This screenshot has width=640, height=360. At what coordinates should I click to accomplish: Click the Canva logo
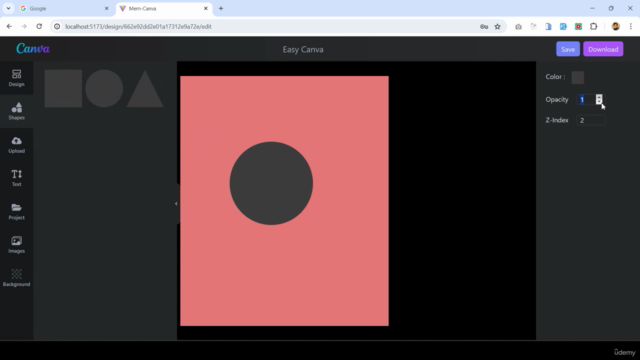(33, 49)
